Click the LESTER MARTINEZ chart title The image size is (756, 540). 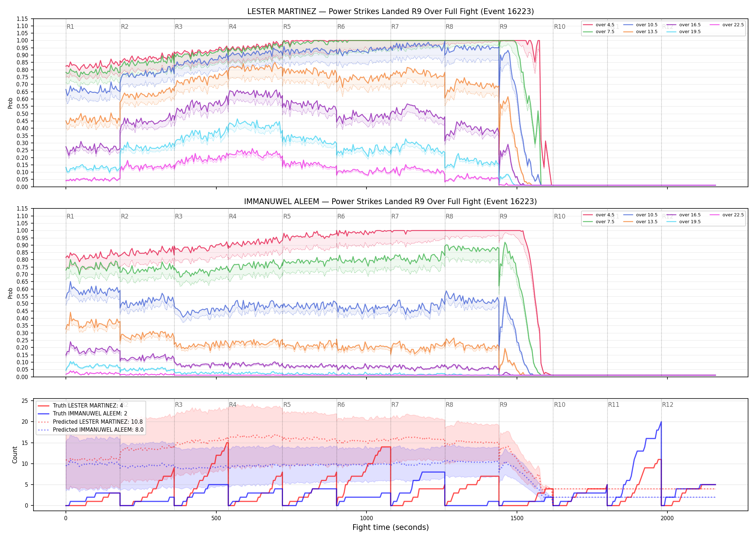[391, 12]
